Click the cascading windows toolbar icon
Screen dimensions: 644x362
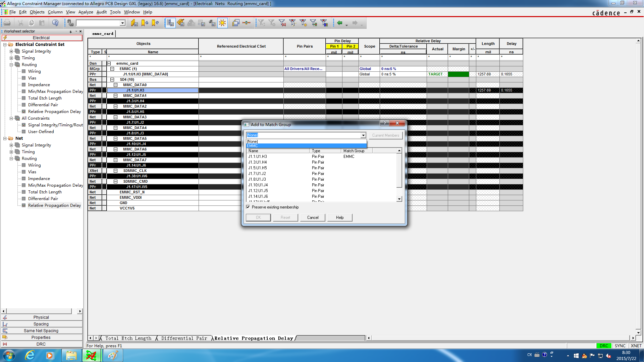tap(236, 23)
